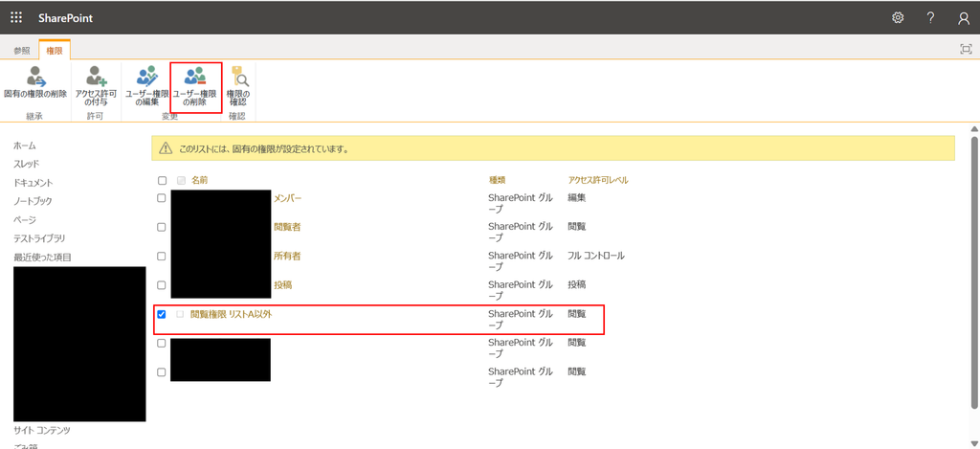Click the 編集 permission level text
This screenshot has width=980, height=449.
tap(577, 198)
